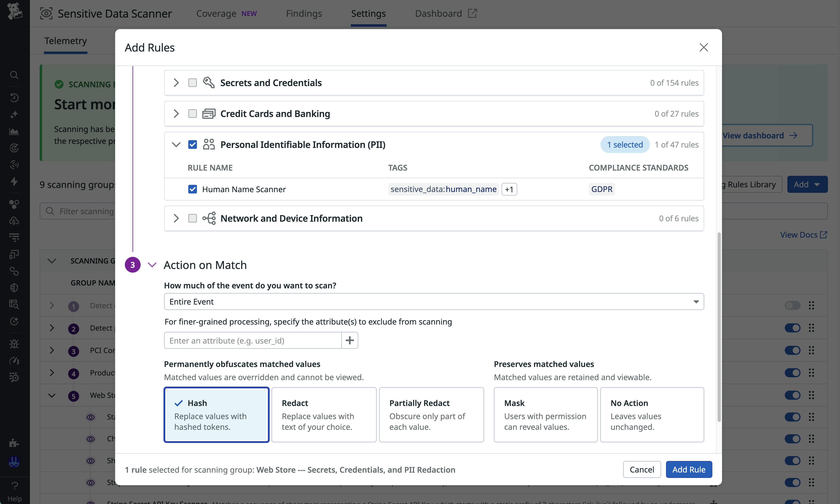840x504 pixels.
Task: Click the attribute exclusion input field
Action: click(x=252, y=340)
